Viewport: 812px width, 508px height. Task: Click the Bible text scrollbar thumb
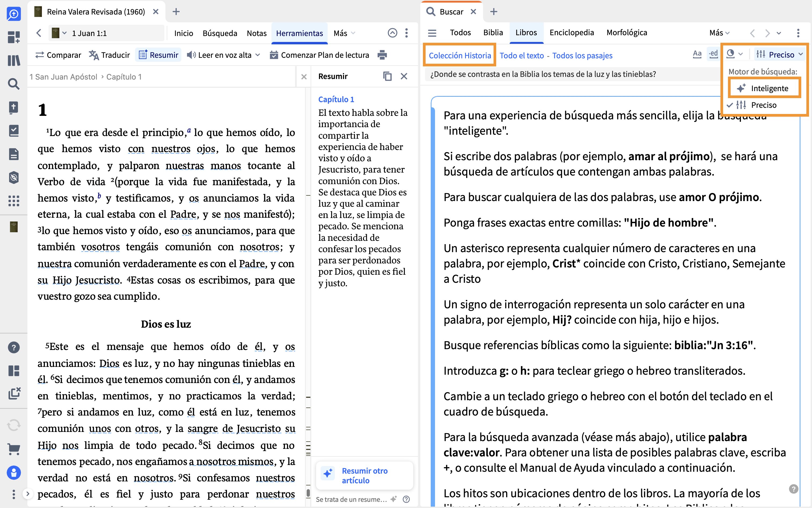pos(308,493)
